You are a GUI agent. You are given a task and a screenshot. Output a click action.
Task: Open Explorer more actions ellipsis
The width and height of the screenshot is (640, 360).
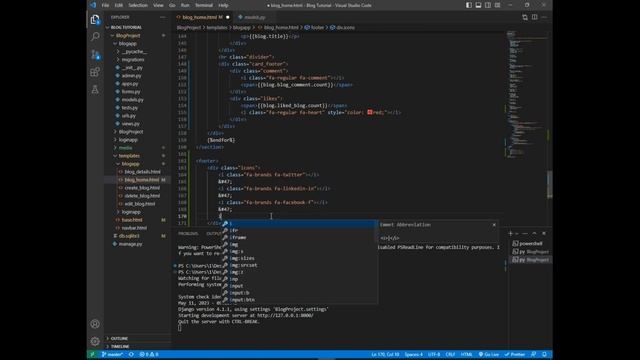pos(163,17)
